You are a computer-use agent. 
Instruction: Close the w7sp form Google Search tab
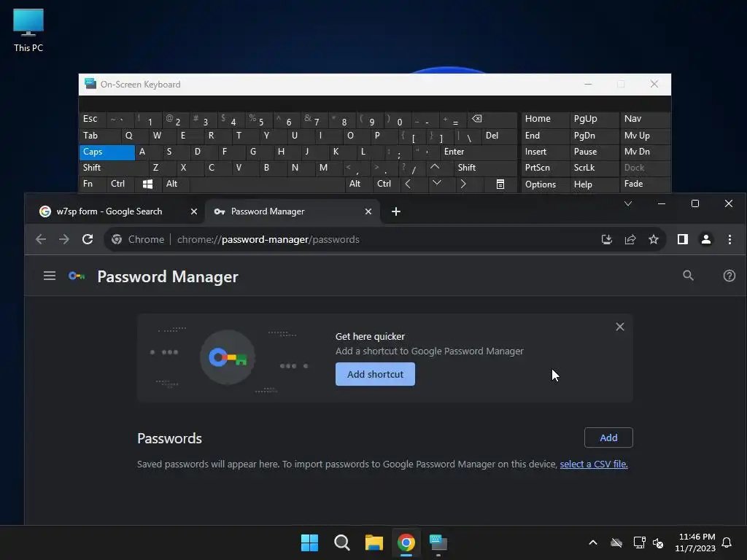tap(194, 211)
